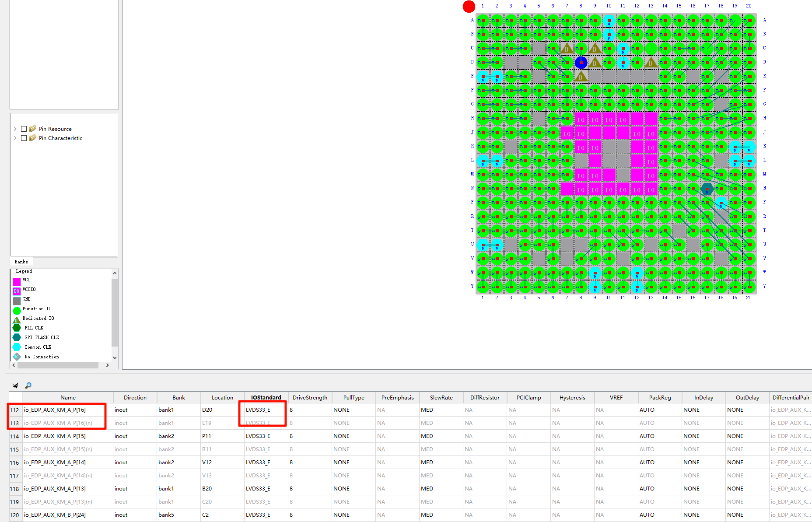The width and height of the screenshot is (812, 522).
Task: Click the Pin Characteristic folder icon
Action: pyautogui.click(x=33, y=138)
